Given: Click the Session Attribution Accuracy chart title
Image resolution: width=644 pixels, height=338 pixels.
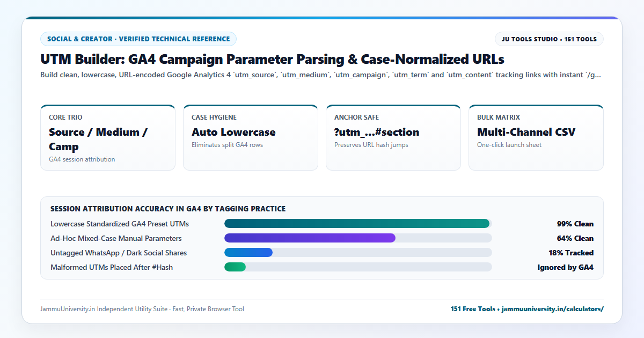Looking at the screenshot, I should tap(168, 209).
